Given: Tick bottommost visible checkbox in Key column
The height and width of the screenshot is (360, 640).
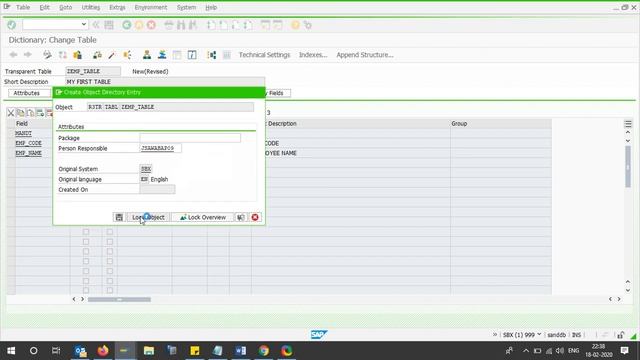Looking at the screenshot, I should pos(86,291).
